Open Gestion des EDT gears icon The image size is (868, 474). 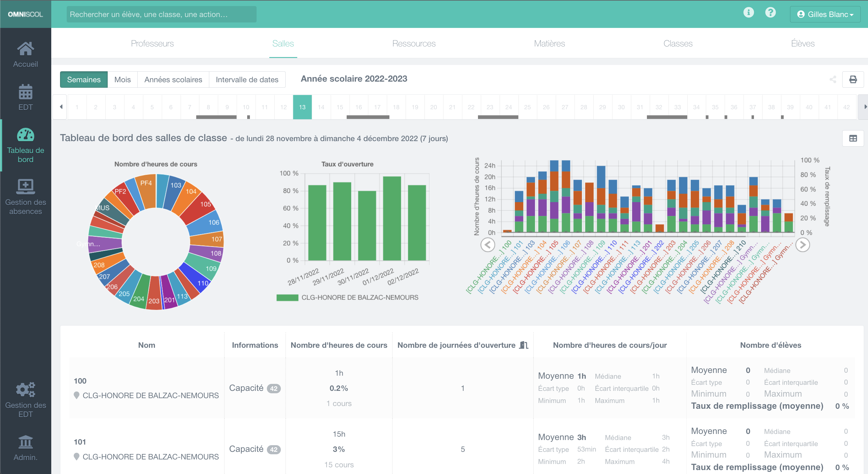pyautogui.click(x=25, y=390)
